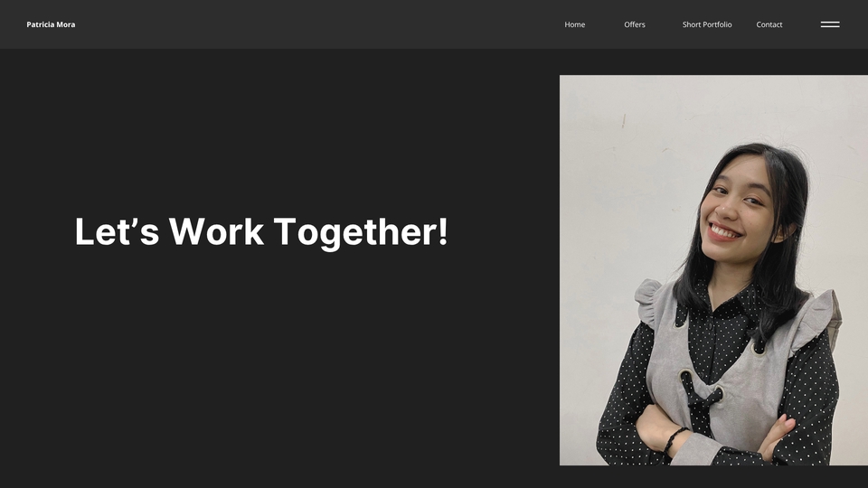Select Short Portfolio in the navigation
This screenshot has height=488, width=868.
(x=707, y=24)
